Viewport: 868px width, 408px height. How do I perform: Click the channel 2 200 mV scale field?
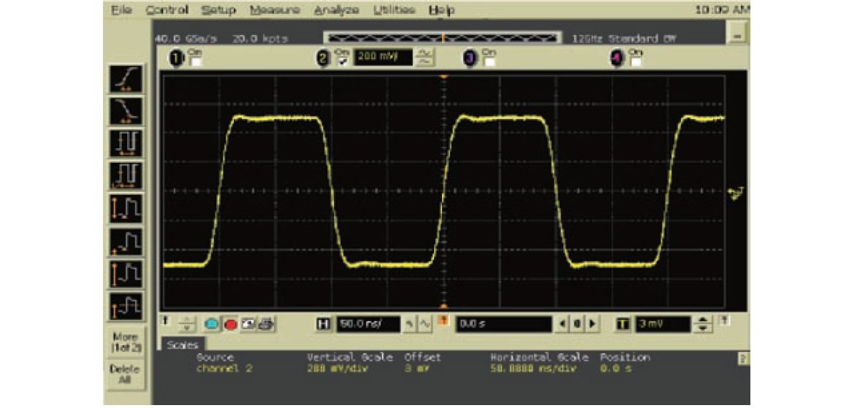pos(383,58)
